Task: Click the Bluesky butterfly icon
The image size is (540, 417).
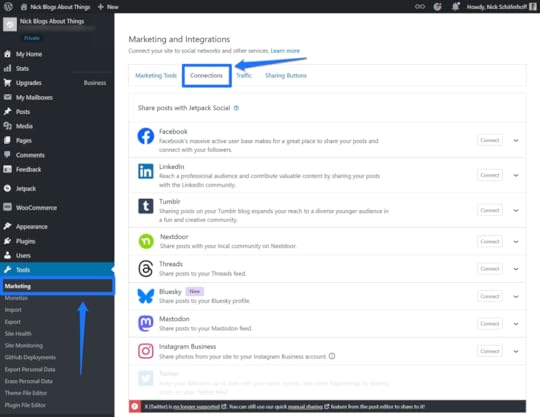Action: tap(146, 296)
